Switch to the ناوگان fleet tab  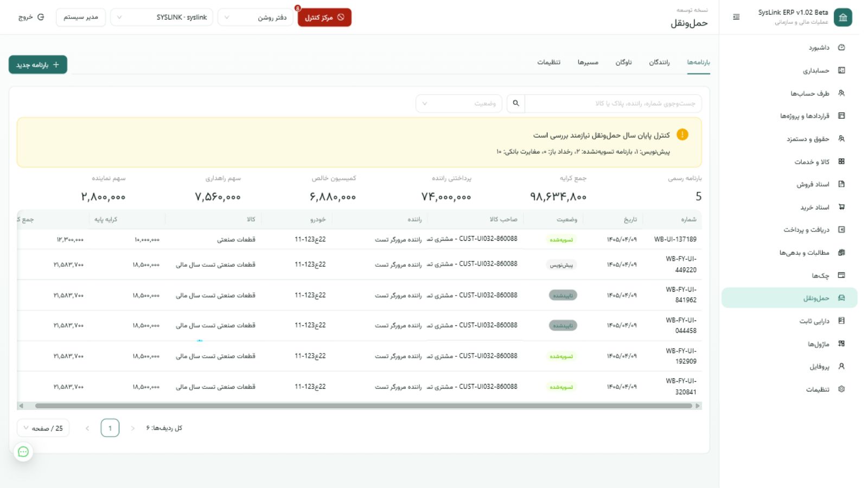click(623, 62)
